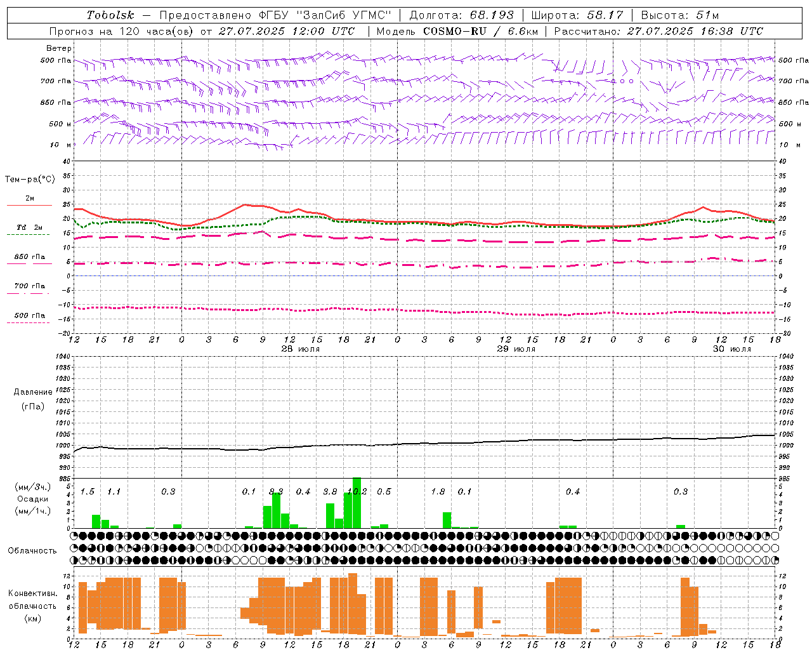
Task: Click the "(км)" unit under convective cloudiness
Action: pyautogui.click(x=32, y=618)
